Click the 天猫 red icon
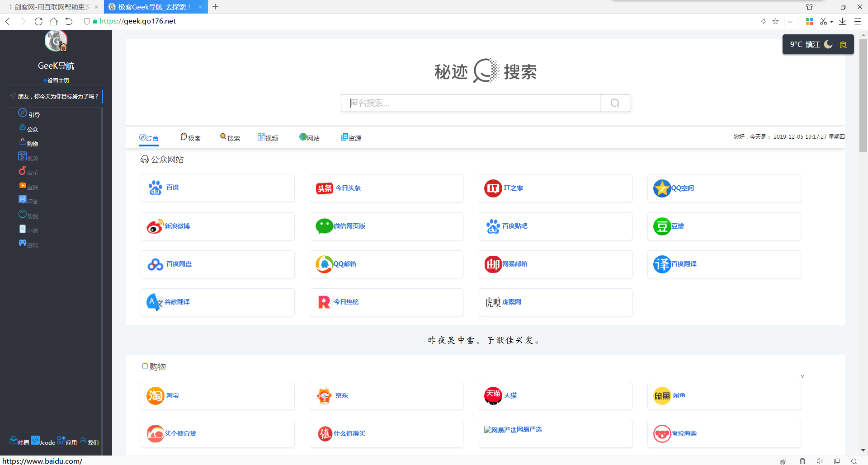868x465 pixels. 493,396
